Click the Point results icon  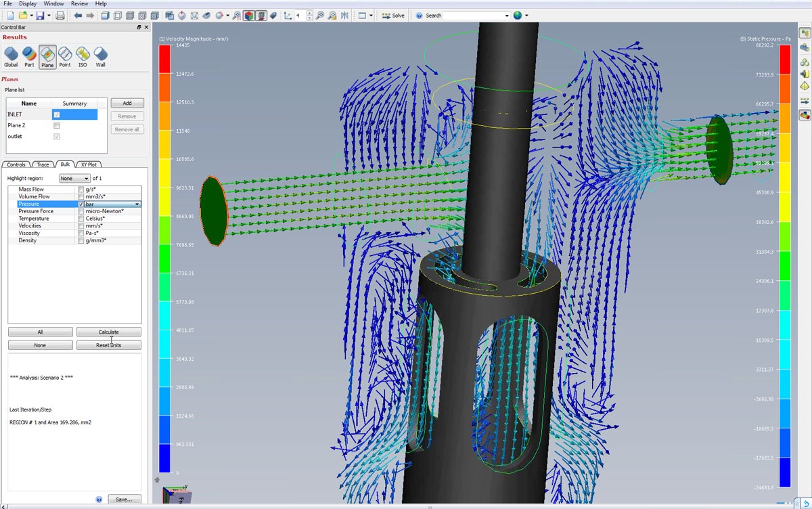click(x=65, y=56)
